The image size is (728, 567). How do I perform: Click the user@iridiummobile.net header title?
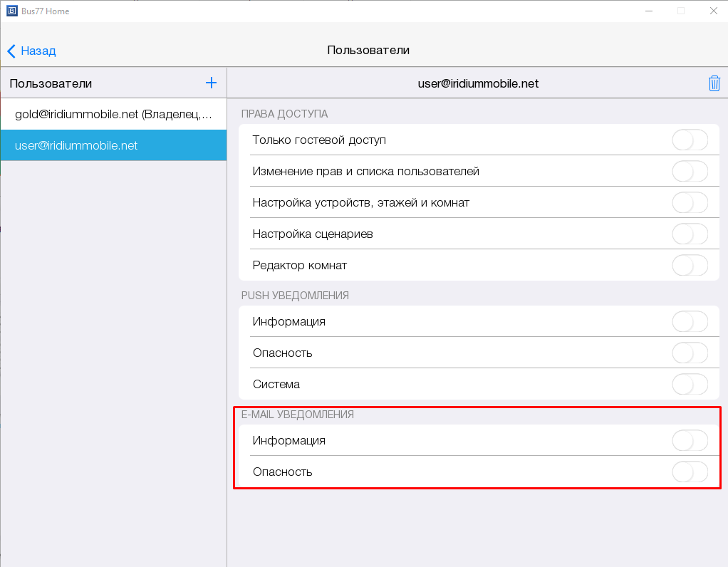click(478, 83)
